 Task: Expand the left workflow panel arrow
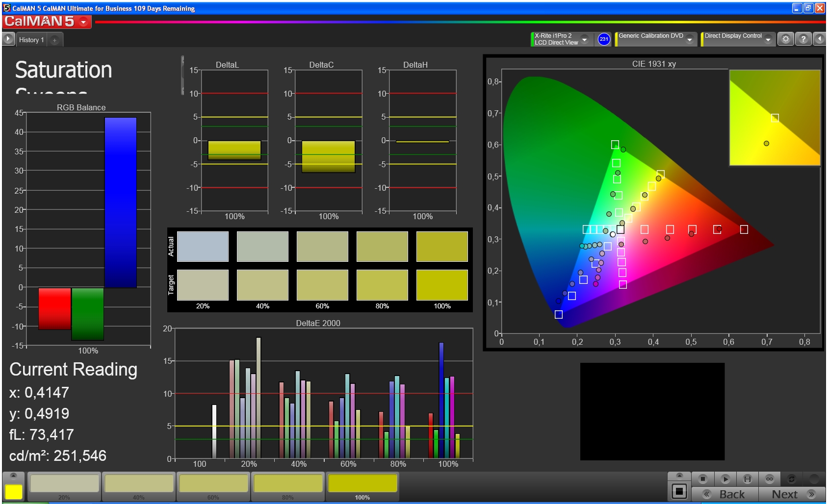point(8,39)
